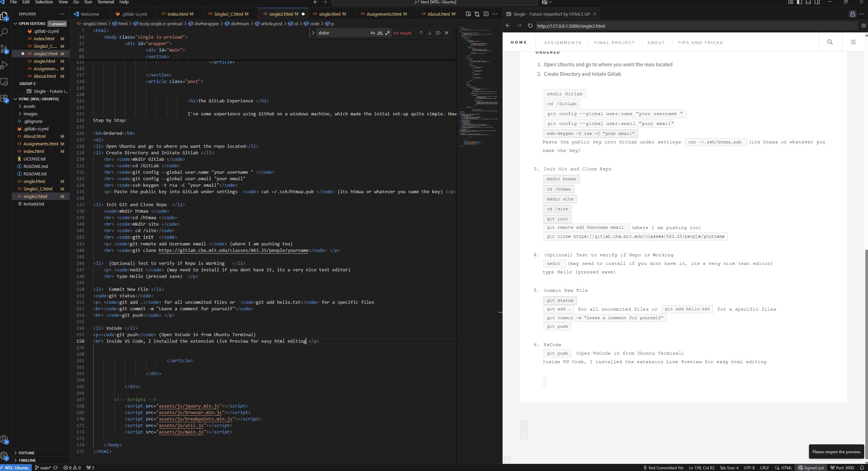Toggle Match Case in find widget

tap(372, 33)
